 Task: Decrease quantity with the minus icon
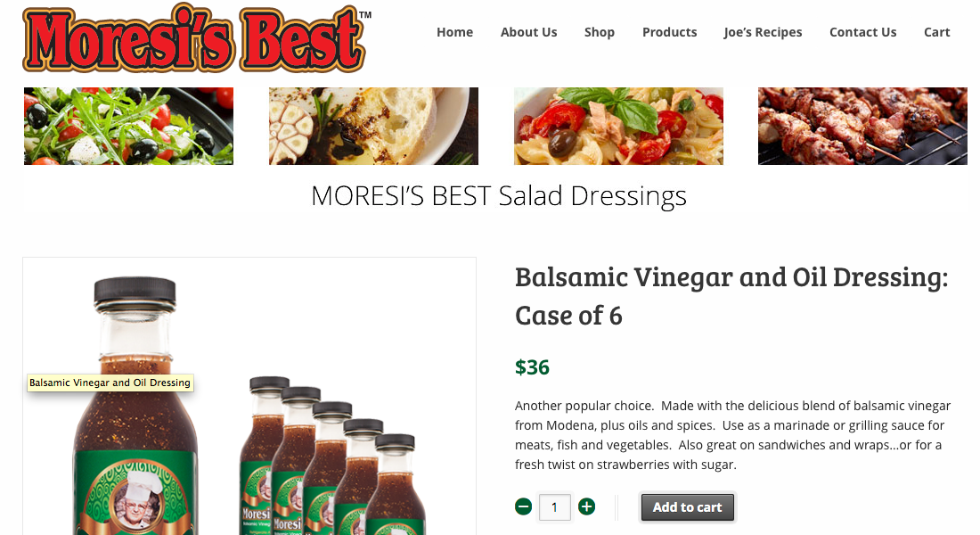523,506
